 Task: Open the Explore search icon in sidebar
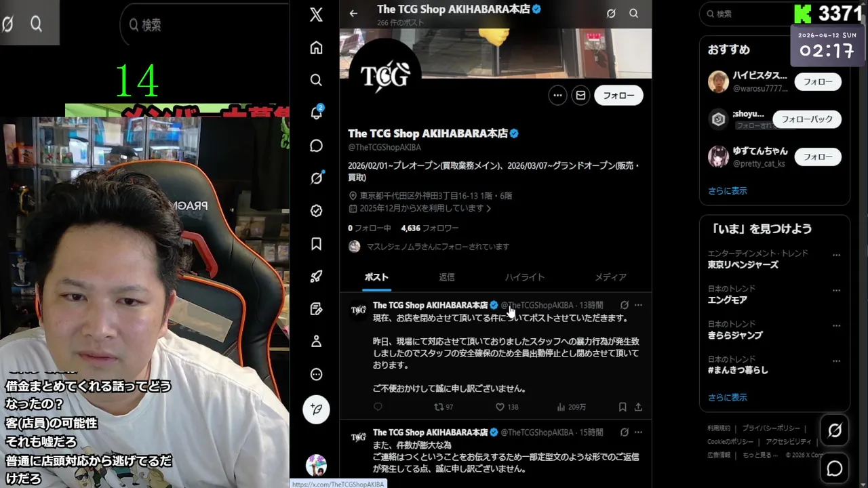pyautogui.click(x=316, y=80)
